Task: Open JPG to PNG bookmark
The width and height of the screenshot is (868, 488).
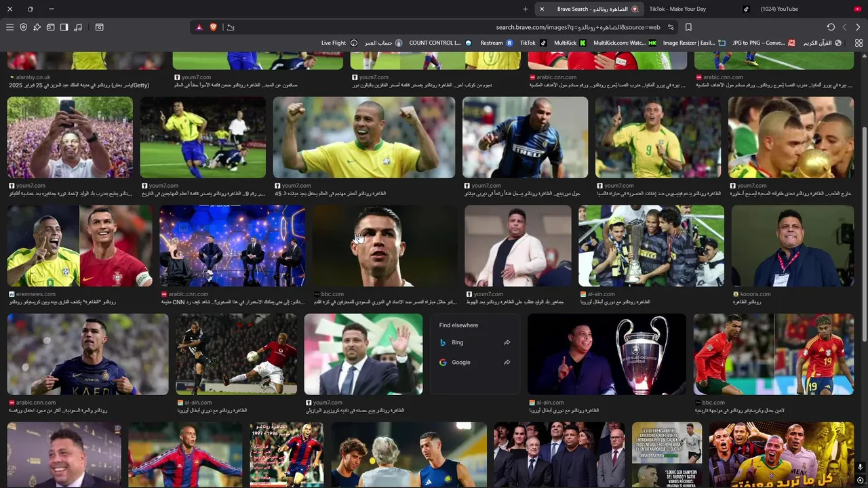Action: [x=764, y=43]
